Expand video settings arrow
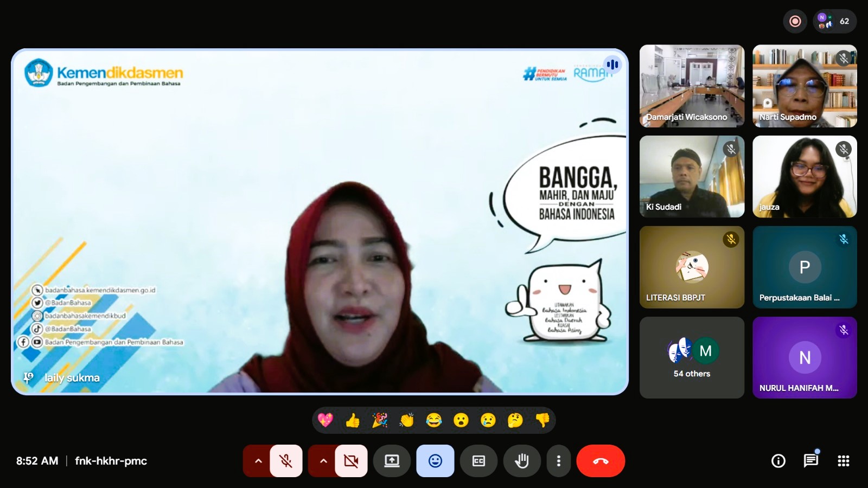This screenshot has width=868, height=488. tap(323, 461)
